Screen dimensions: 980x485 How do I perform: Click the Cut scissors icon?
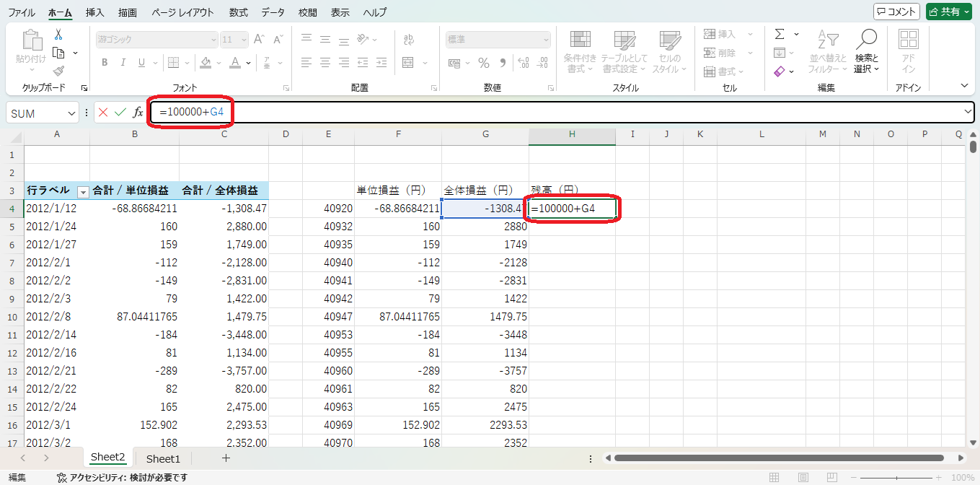(x=58, y=35)
